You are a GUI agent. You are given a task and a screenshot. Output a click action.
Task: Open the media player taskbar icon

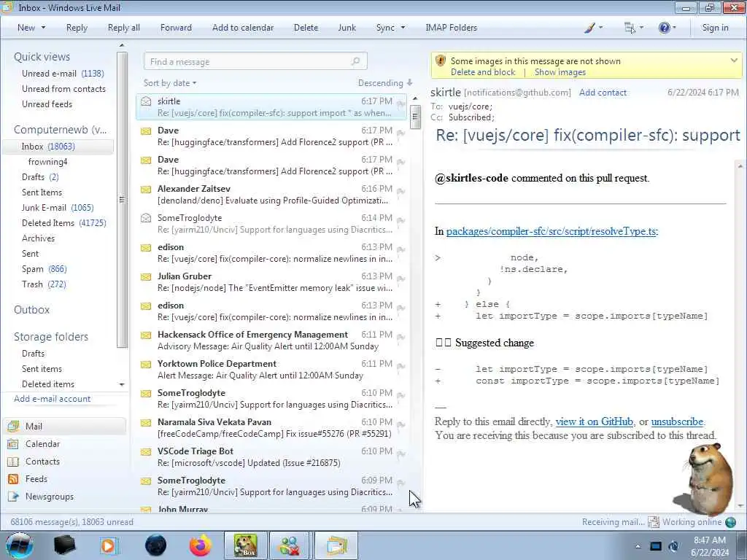[x=109, y=545]
